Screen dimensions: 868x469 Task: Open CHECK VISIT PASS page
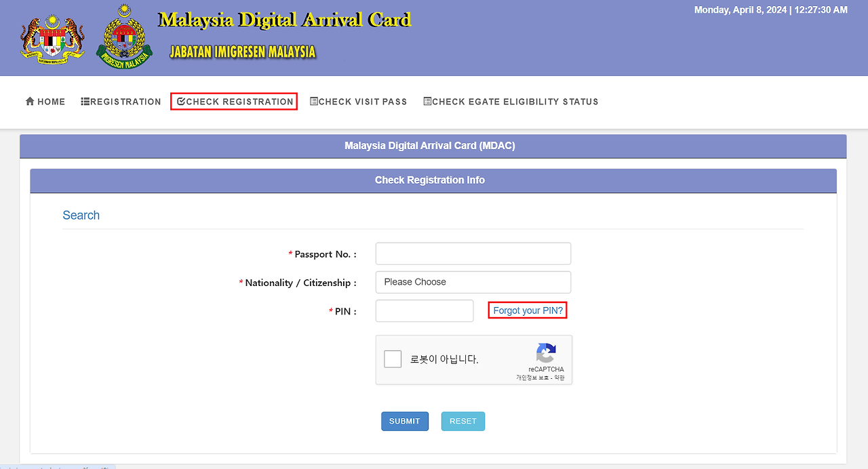pyautogui.click(x=359, y=102)
